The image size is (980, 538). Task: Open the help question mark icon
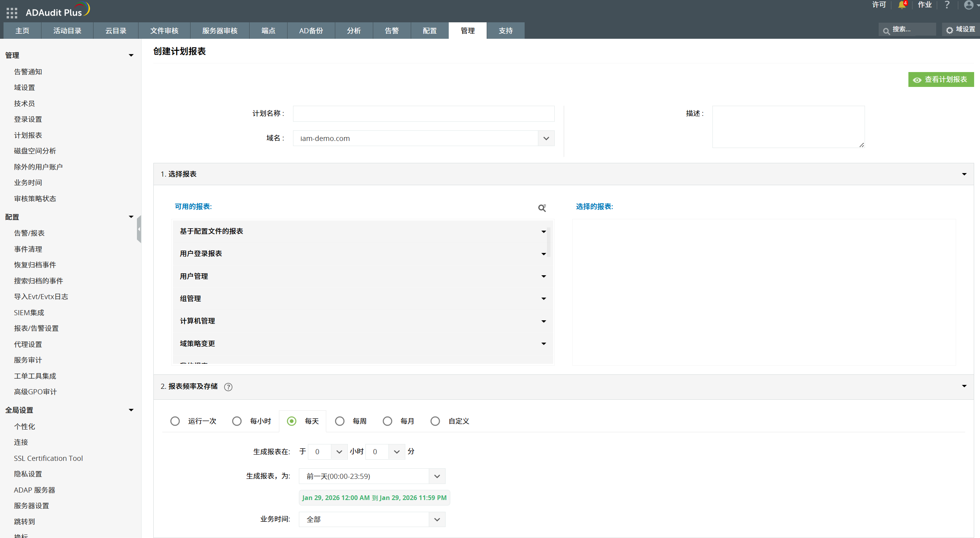[x=947, y=5]
